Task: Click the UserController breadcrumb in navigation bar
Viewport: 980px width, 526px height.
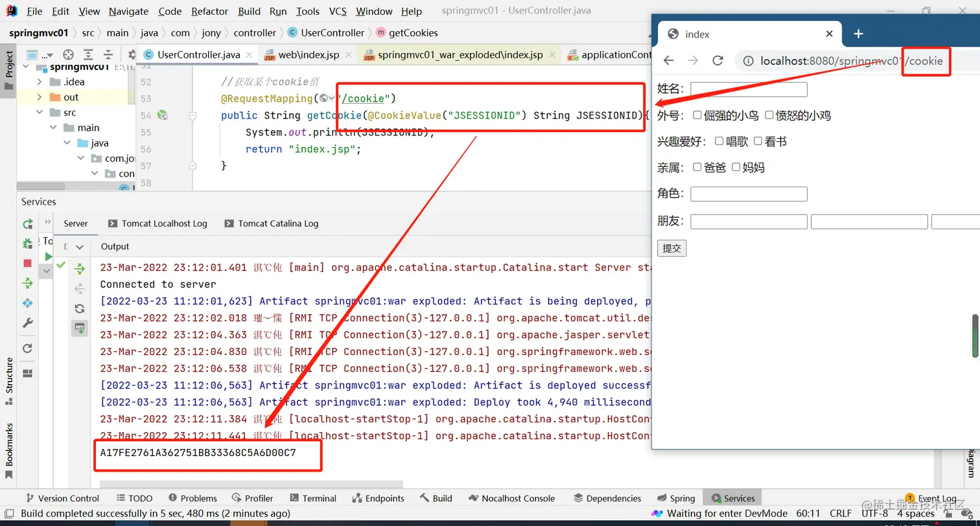Action: click(x=326, y=32)
